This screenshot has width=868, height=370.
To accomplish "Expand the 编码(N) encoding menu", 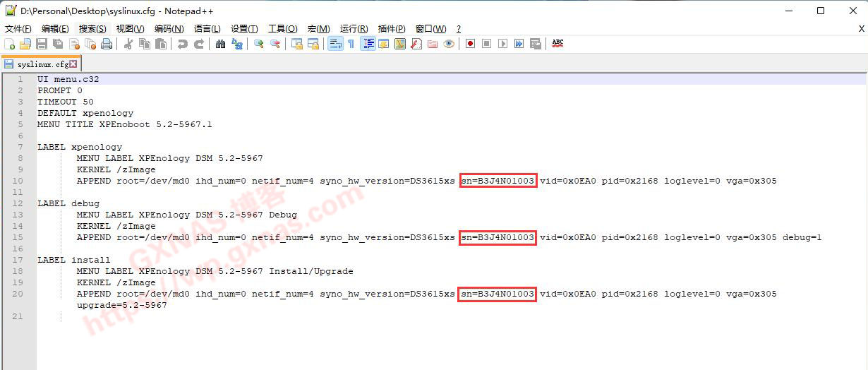I will pyautogui.click(x=169, y=29).
